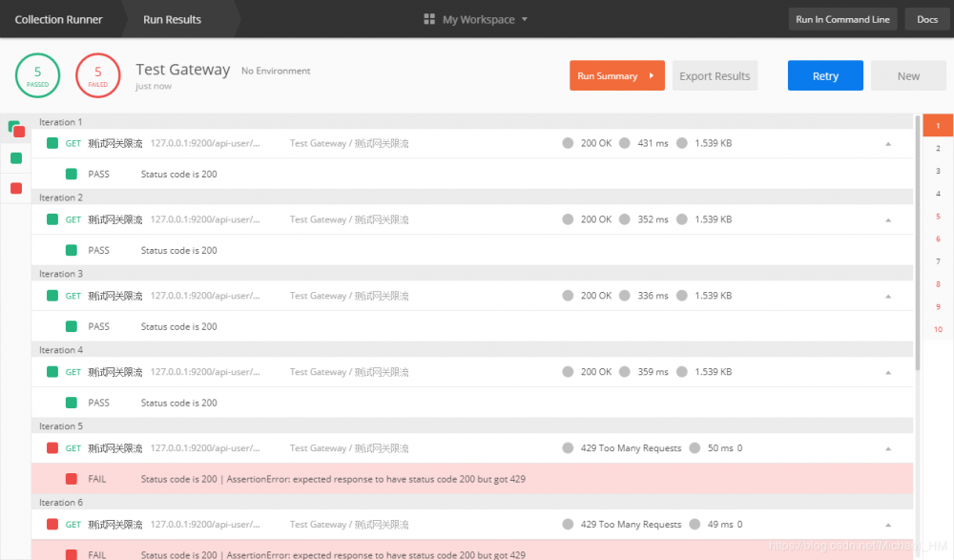Click the Test Gateway run title
This screenshot has width=954, height=560.
point(182,70)
